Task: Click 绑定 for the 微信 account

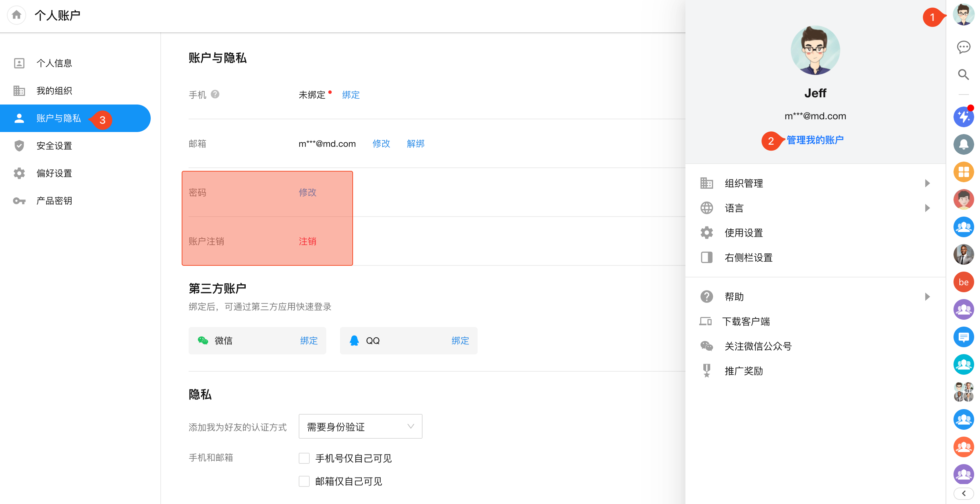Action: [x=309, y=341]
